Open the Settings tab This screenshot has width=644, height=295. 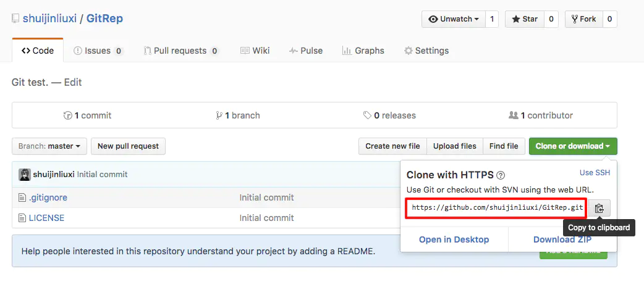[x=426, y=51]
